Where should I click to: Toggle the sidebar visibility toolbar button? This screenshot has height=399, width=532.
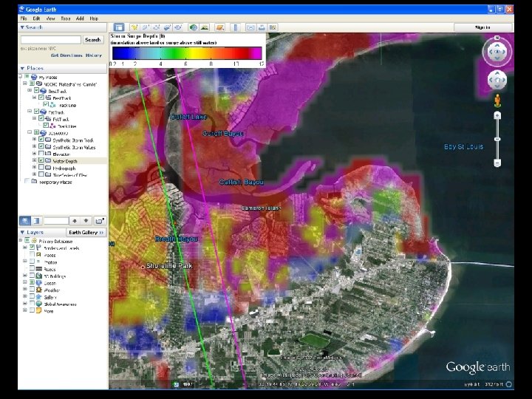click(x=118, y=27)
